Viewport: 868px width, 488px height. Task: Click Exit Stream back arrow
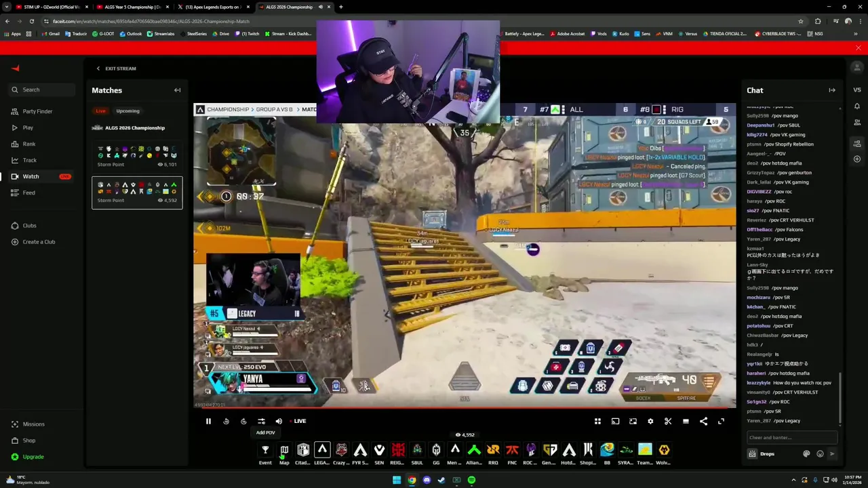tap(98, 68)
